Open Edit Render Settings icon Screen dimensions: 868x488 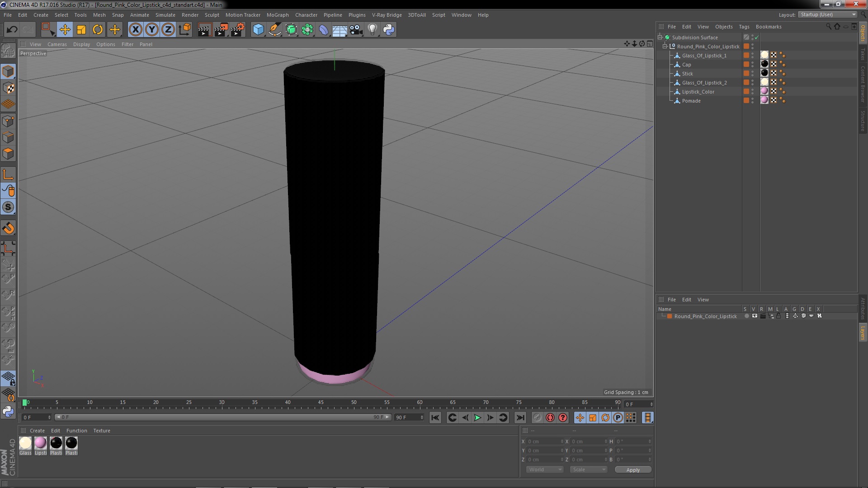[237, 30]
